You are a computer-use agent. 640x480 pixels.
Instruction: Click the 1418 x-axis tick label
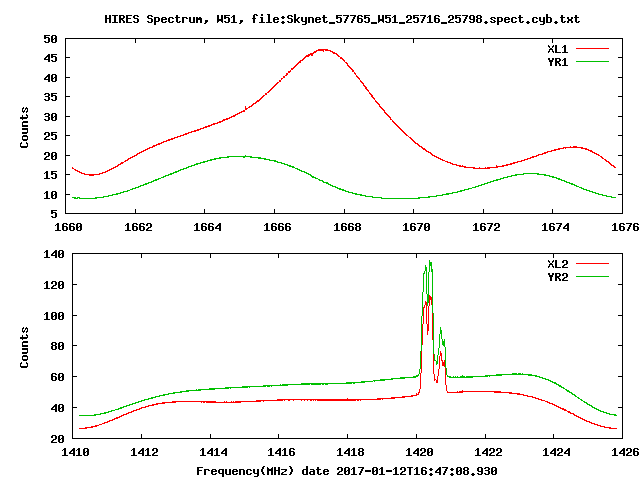click(350, 452)
